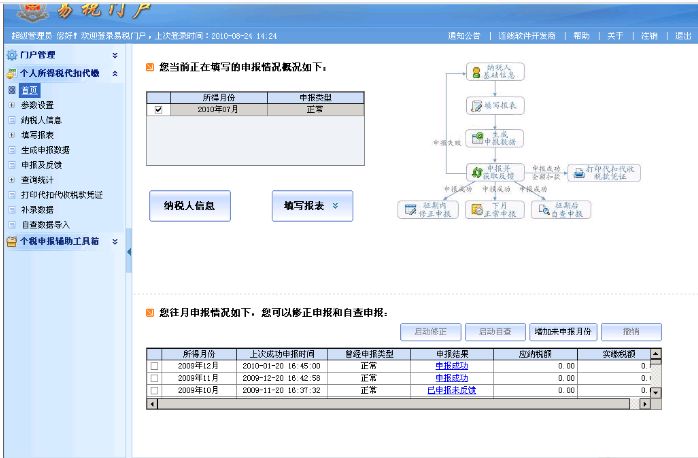Open 涉税软件开发商 in top bar
Image resolution: width=698 pixels, height=458 pixels.
(527, 36)
